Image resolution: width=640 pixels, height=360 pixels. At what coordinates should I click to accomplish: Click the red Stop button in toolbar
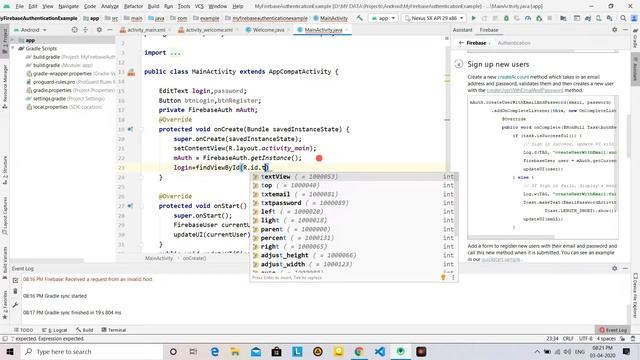550,18
